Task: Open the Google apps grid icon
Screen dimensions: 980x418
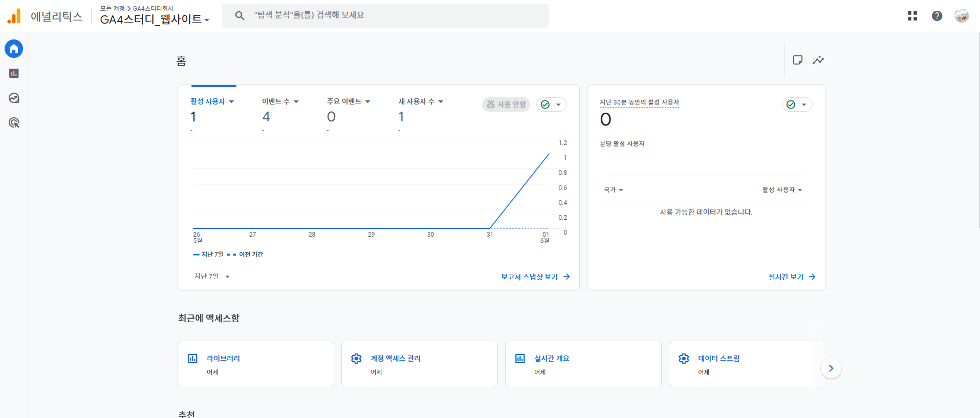Action: click(912, 16)
